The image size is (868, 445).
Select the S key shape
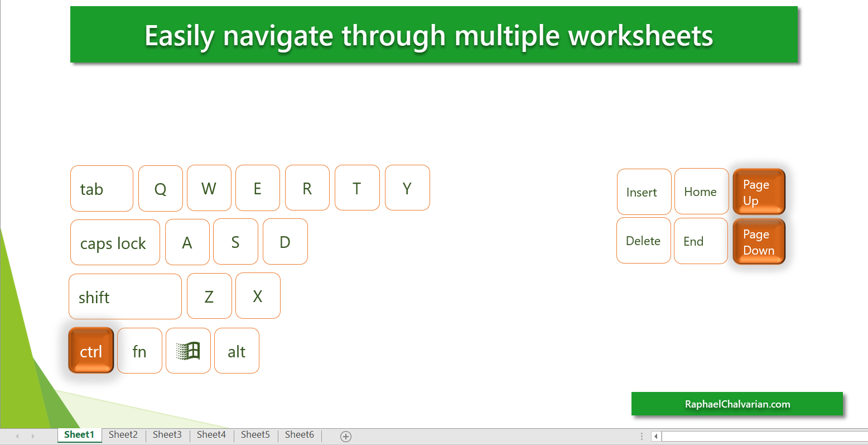[x=235, y=241]
